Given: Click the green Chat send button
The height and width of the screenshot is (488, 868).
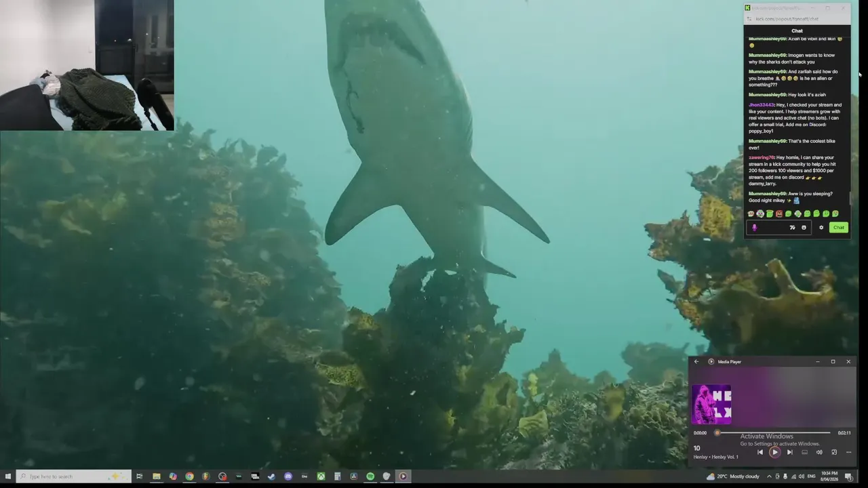Looking at the screenshot, I should coord(839,228).
